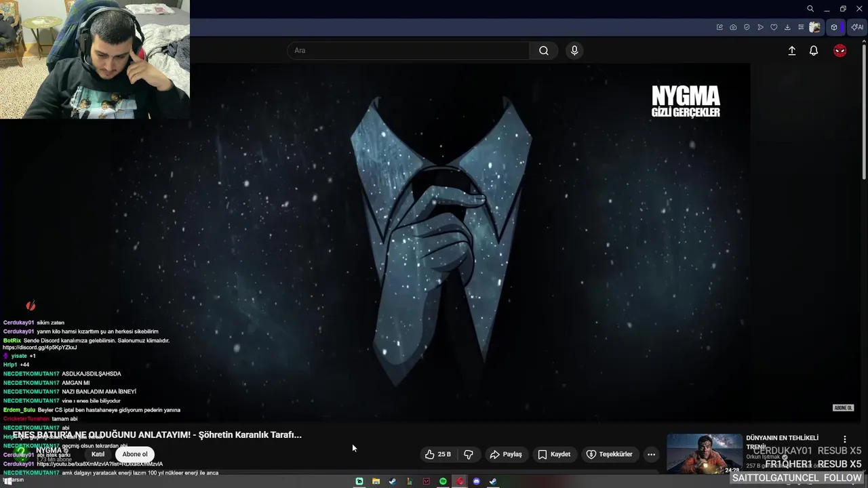The height and width of the screenshot is (488, 868).
Task: Open options menu for the recommended video
Action: point(844,439)
